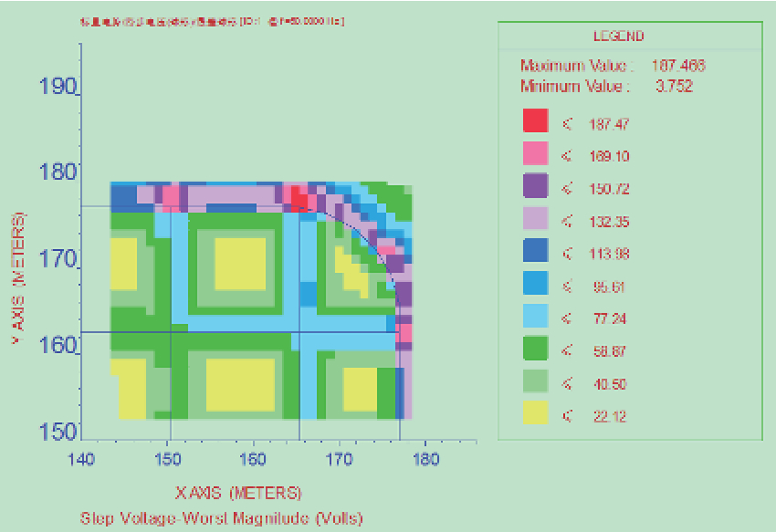Pick the dark purple 150.72 legend swatch
The width and height of the screenshot is (776, 532).
click(535, 188)
